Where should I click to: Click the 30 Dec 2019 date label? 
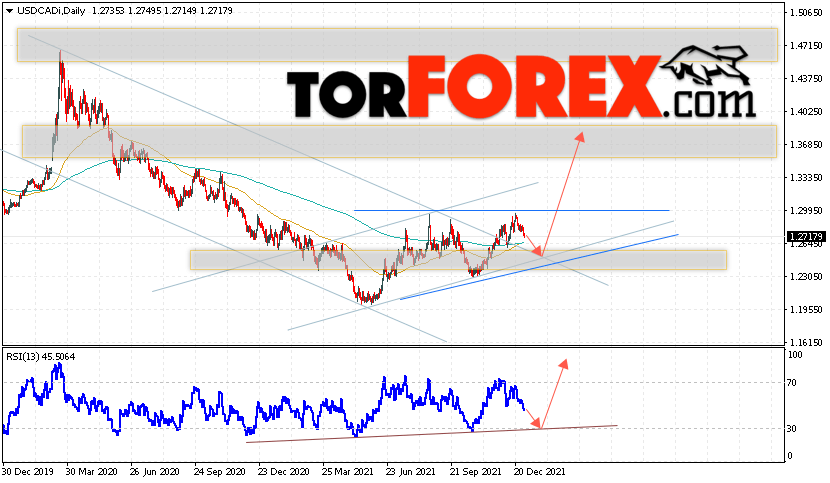point(28,471)
